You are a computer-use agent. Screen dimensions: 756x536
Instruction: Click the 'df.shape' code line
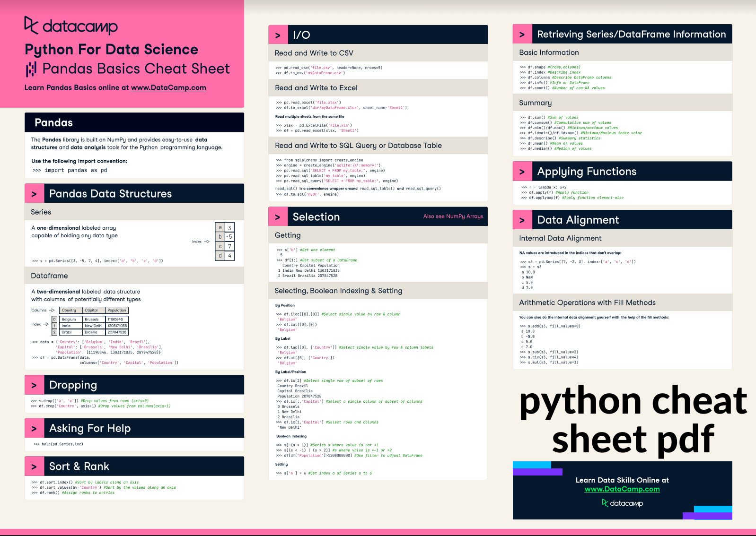coord(550,67)
